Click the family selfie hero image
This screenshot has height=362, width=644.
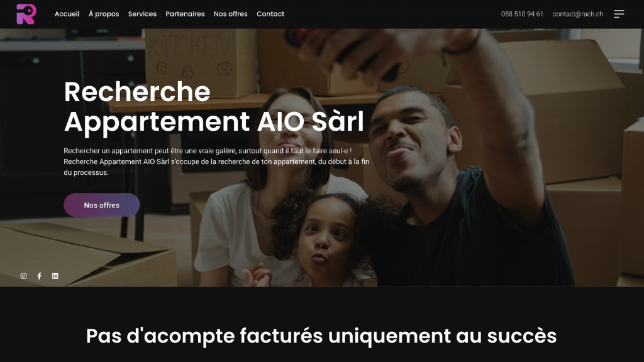pos(322,158)
